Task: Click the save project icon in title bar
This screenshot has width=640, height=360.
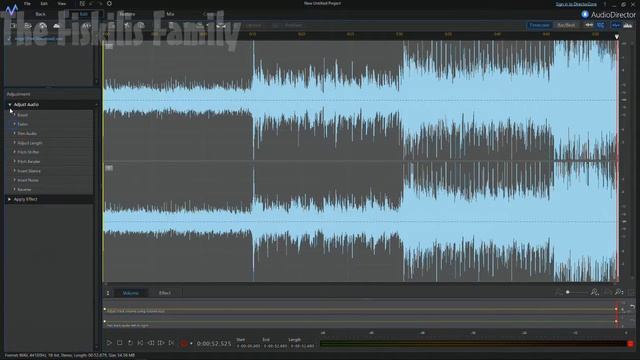Action: 82,4
